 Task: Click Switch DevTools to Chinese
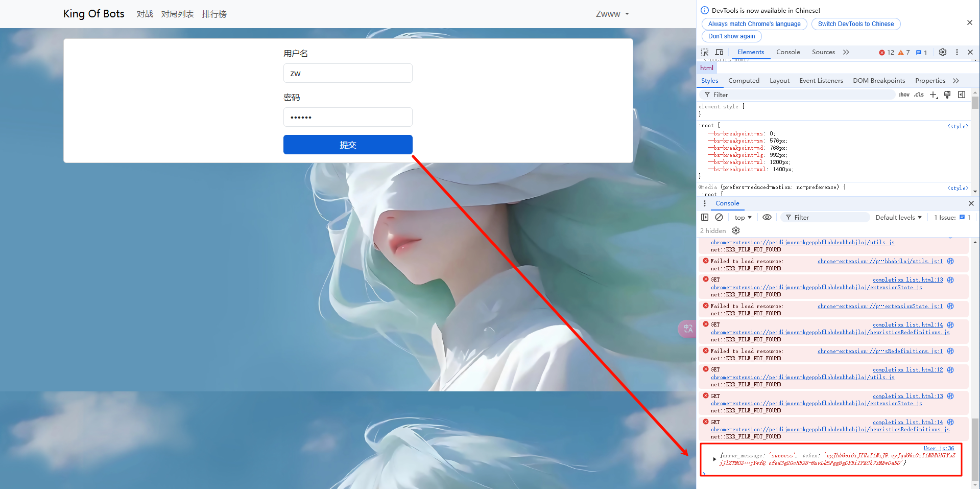tap(856, 24)
